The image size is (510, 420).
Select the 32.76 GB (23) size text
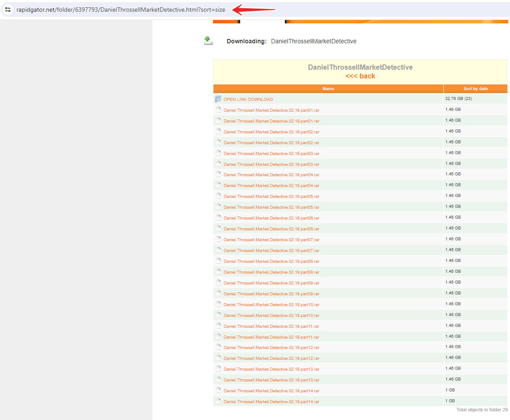458,99
